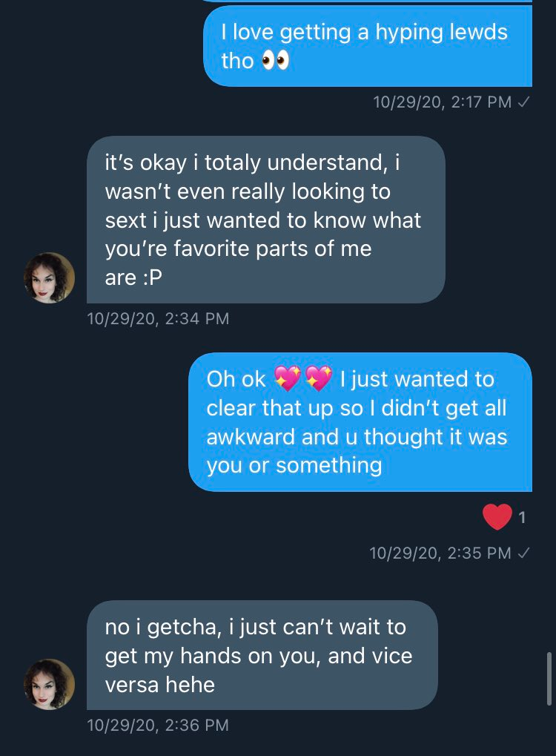Viewport: 556px width, 756px height.
Task: Click the conversation scrollbar handle
Action: pos(549,679)
